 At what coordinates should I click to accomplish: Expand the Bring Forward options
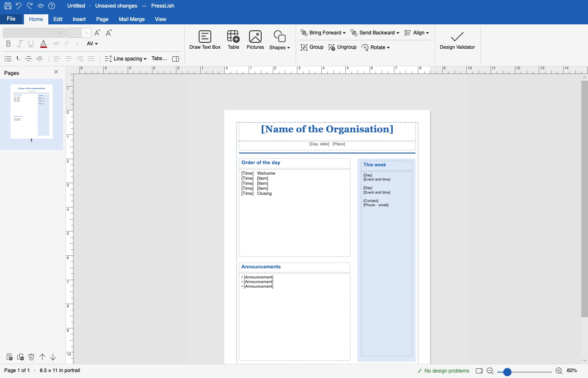coord(323,33)
